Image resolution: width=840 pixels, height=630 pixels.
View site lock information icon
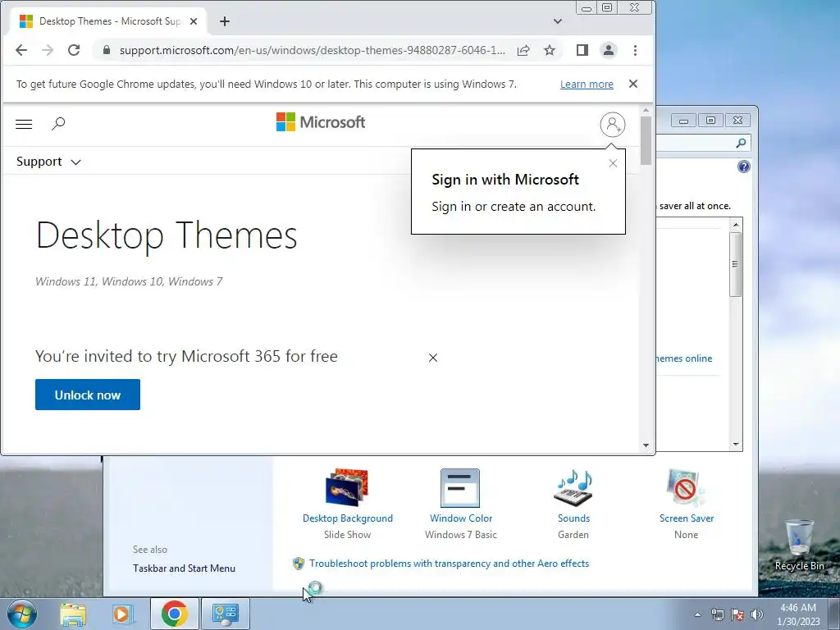(x=106, y=50)
